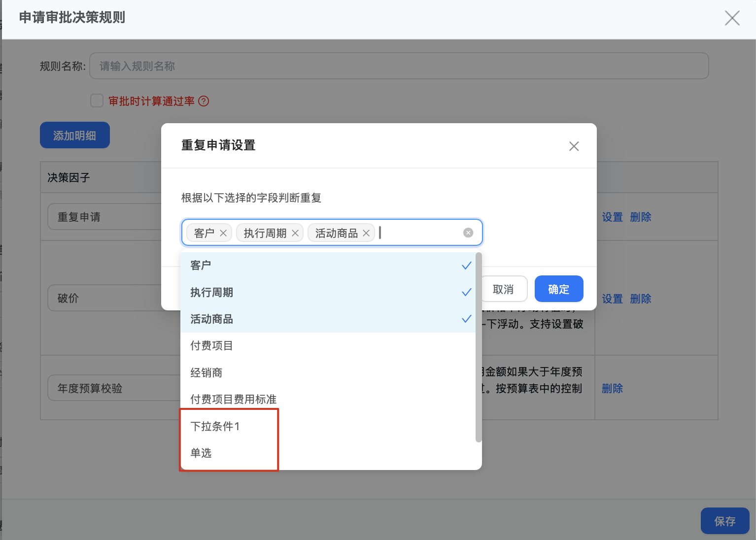Remove the 执行周期 tag
This screenshot has width=756, height=540.
295,233
